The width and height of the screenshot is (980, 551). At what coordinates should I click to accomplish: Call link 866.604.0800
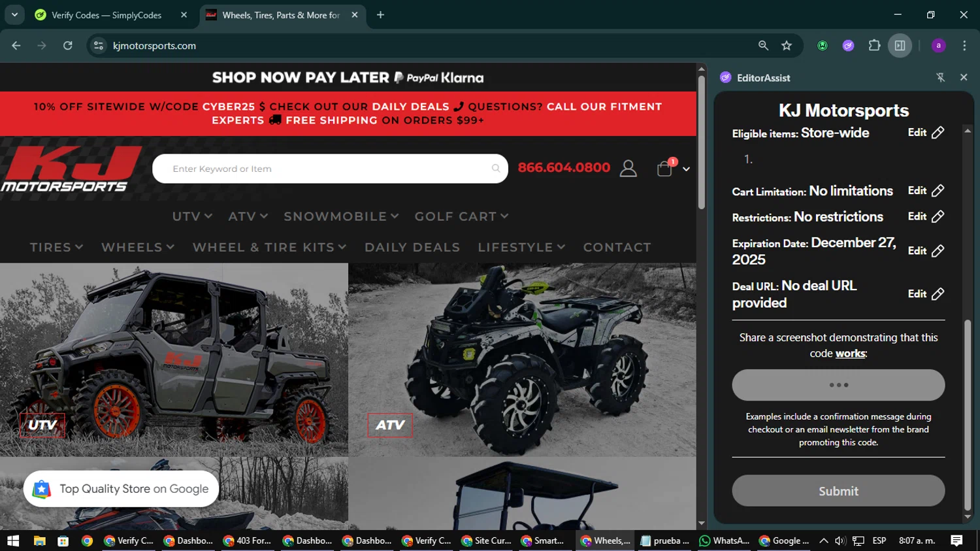click(564, 168)
